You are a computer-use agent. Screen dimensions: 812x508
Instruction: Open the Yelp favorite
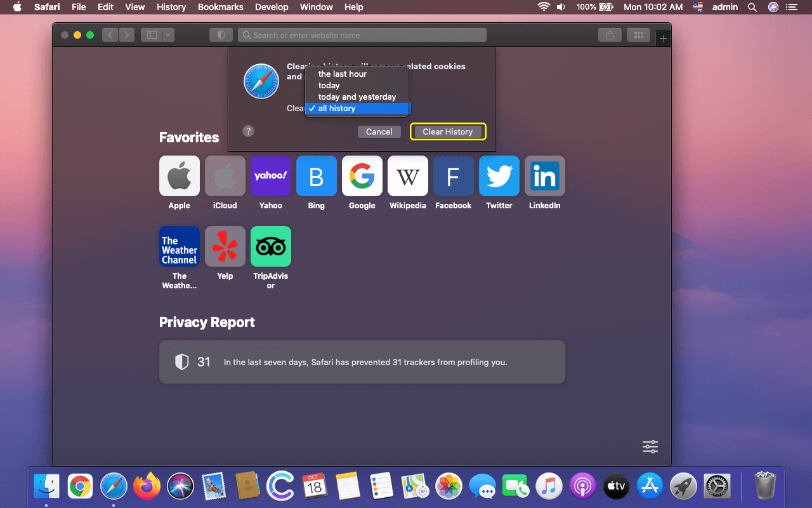pyautogui.click(x=225, y=246)
